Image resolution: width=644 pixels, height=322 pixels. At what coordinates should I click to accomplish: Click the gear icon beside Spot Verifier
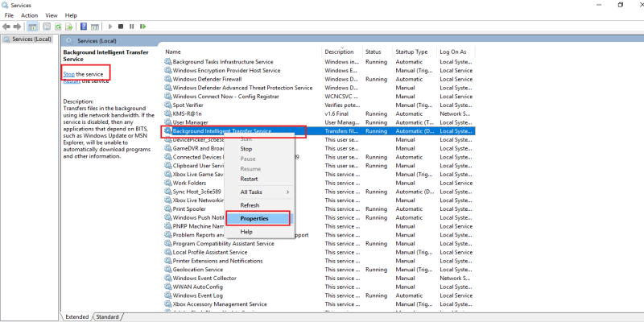pyautogui.click(x=168, y=105)
